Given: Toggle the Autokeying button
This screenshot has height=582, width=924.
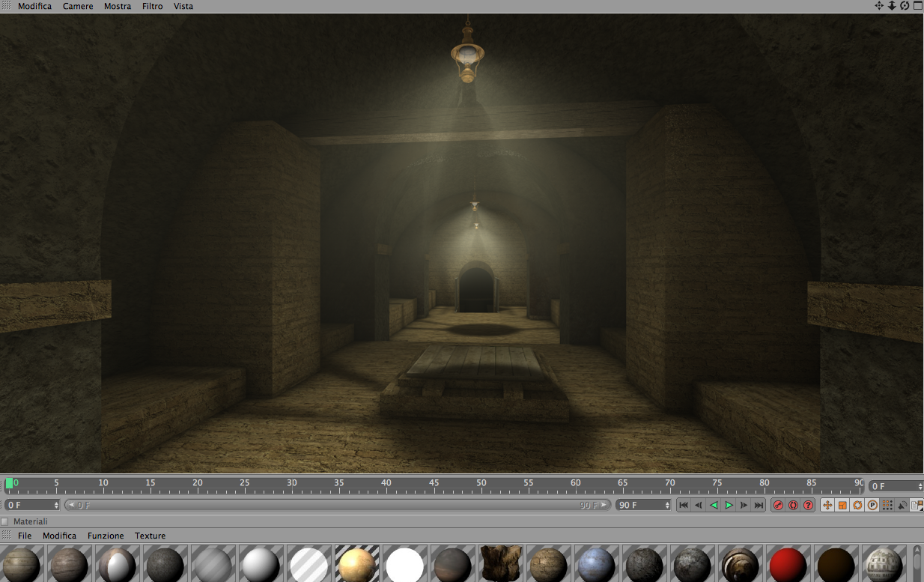Looking at the screenshot, I should point(793,506).
